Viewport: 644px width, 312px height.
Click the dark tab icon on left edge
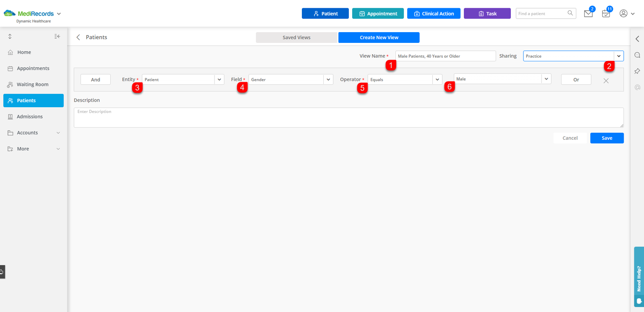[2, 272]
